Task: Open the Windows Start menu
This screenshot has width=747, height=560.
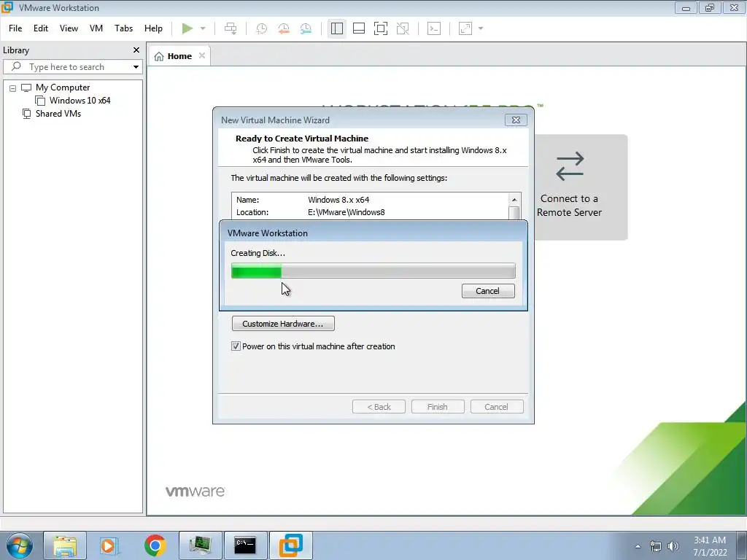Action: coord(20,545)
